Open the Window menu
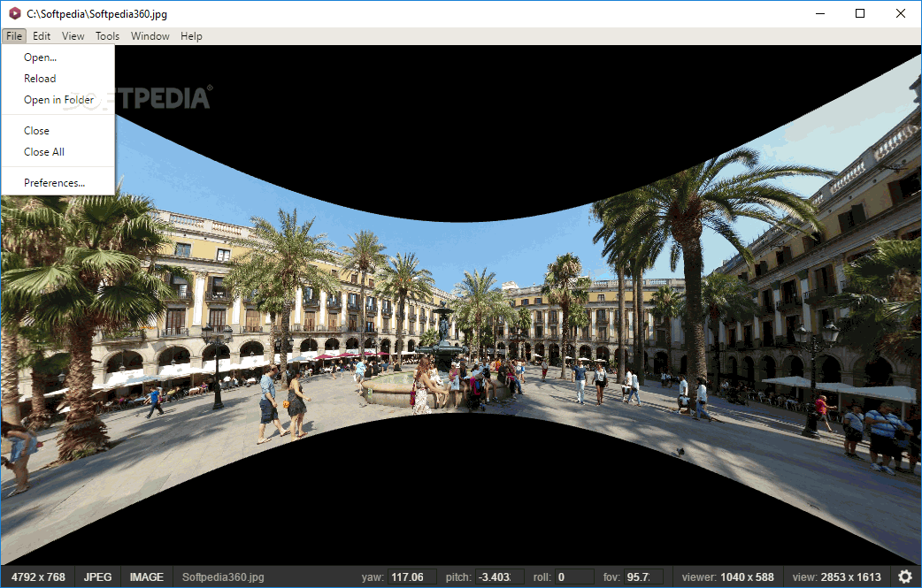The height and width of the screenshot is (588, 922). pos(150,36)
